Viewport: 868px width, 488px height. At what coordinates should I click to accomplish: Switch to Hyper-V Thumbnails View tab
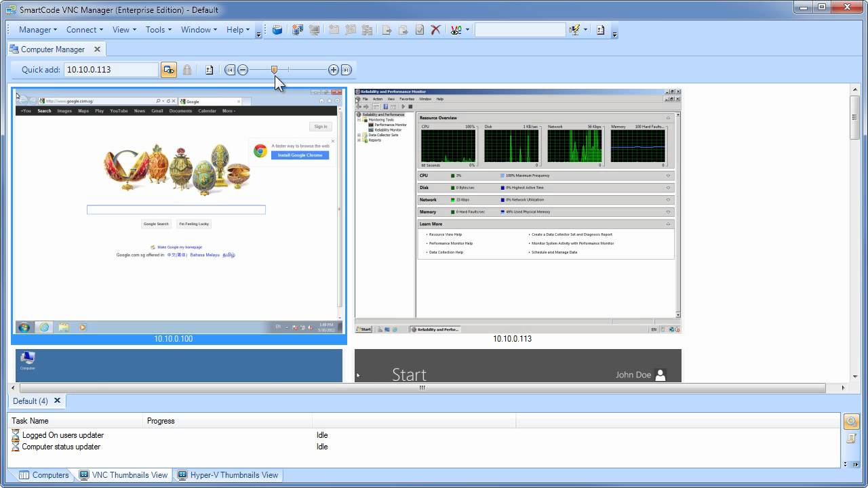pos(228,475)
